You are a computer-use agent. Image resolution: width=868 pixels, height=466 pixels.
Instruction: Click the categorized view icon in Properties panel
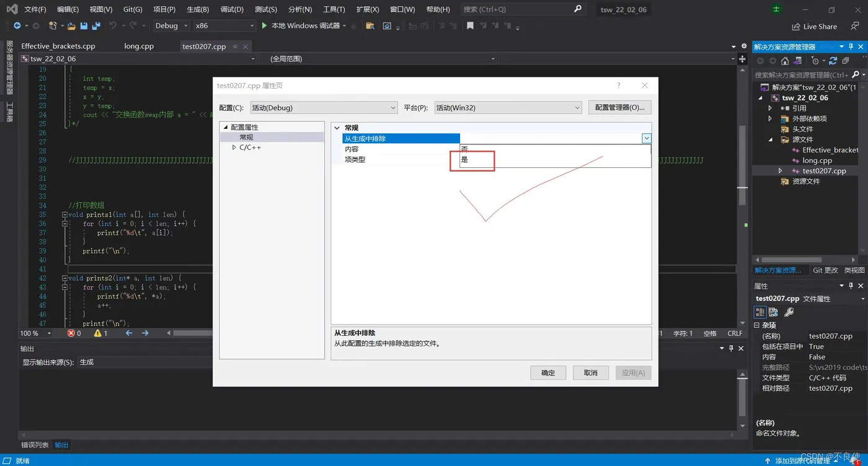click(760, 312)
